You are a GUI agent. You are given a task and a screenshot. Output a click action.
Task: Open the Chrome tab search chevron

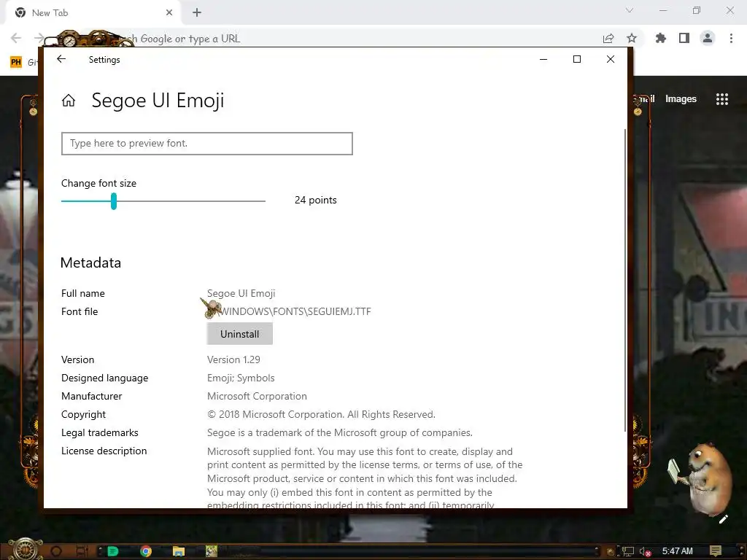[x=630, y=10]
